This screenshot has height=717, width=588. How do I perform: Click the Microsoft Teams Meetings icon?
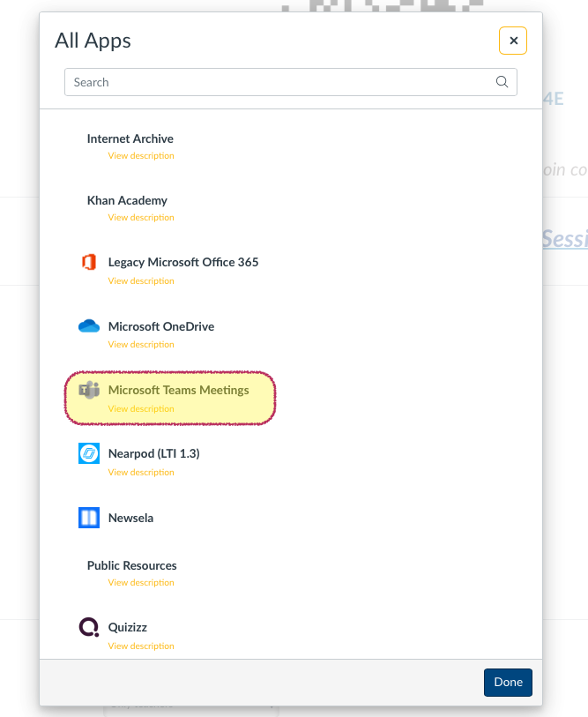[x=89, y=391]
